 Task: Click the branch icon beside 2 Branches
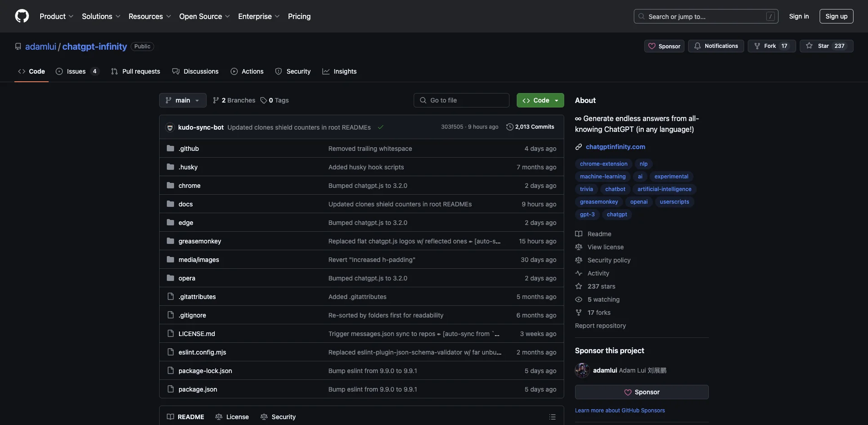coord(216,100)
